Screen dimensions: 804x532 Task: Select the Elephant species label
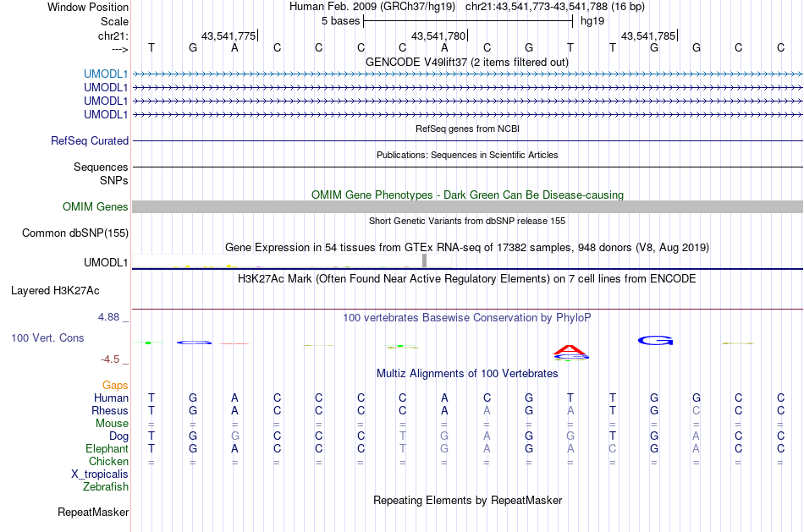tap(107, 448)
